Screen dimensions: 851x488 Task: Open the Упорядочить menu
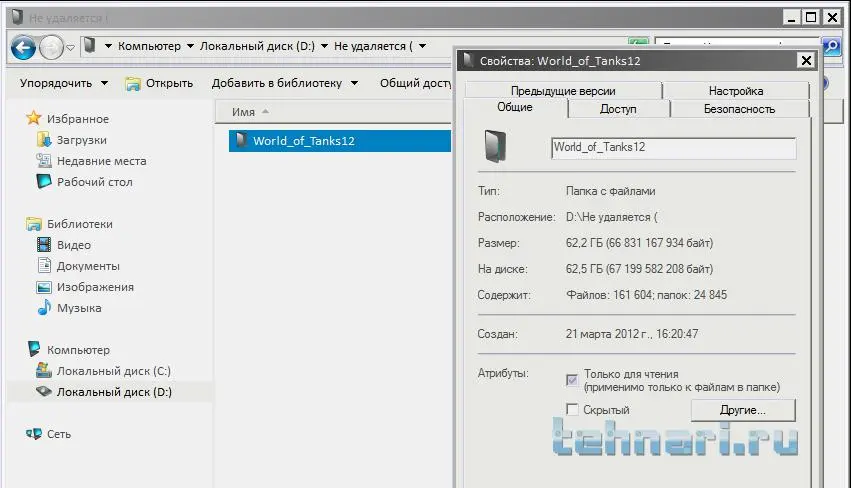pos(64,83)
